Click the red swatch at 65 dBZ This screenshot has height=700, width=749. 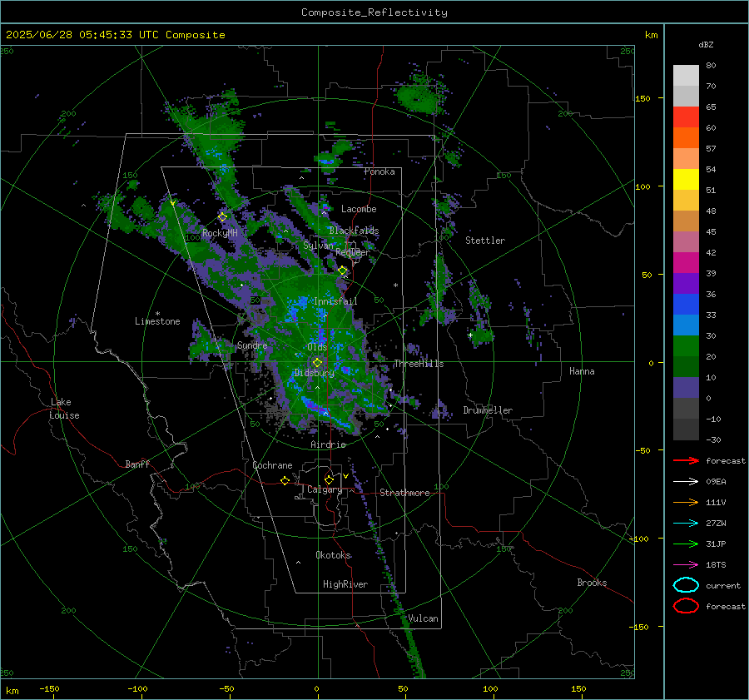tap(686, 117)
